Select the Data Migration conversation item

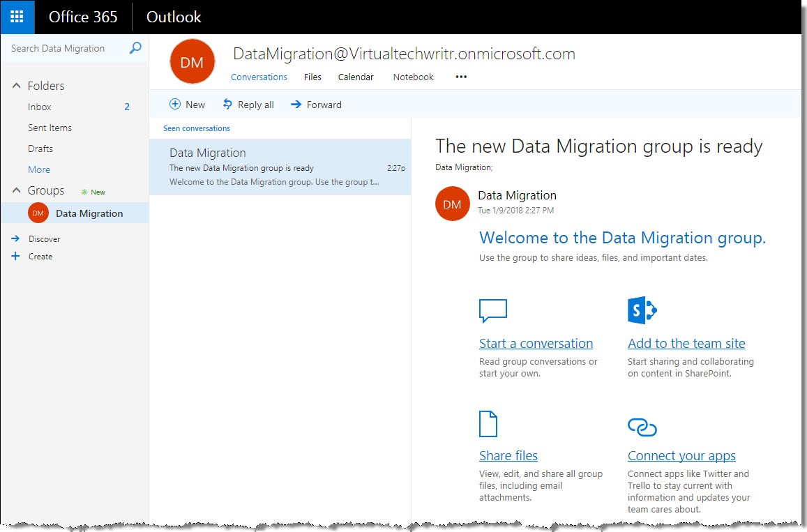280,167
